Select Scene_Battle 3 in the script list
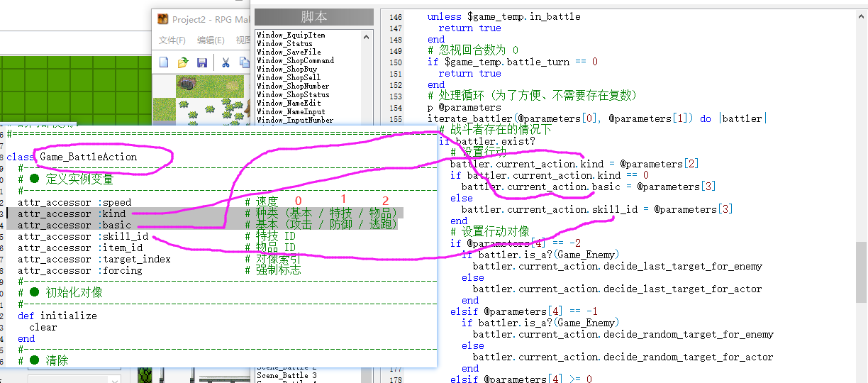Viewport: 868px width, 383px height. [286, 375]
